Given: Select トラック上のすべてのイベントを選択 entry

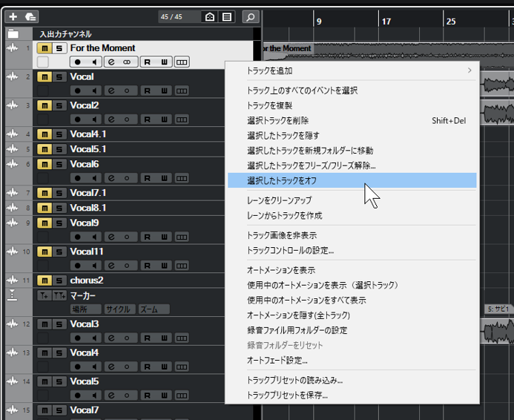Looking at the screenshot, I should pyautogui.click(x=352, y=91).
